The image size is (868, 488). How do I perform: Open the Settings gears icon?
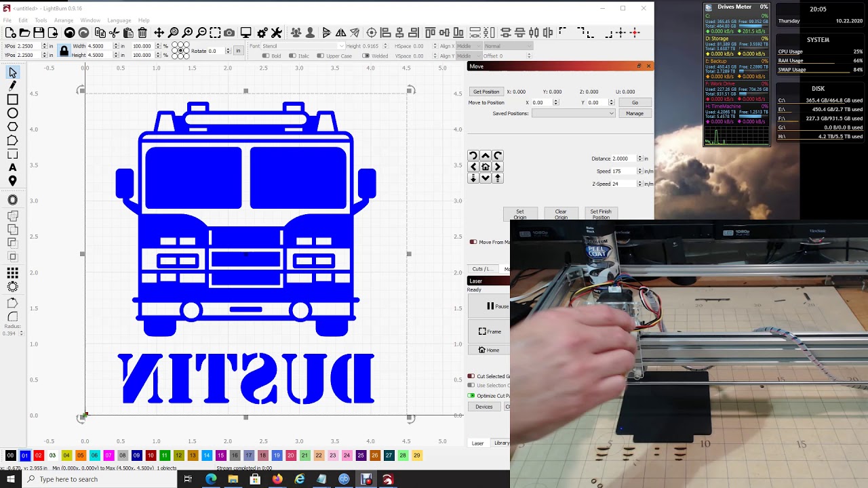[262, 33]
